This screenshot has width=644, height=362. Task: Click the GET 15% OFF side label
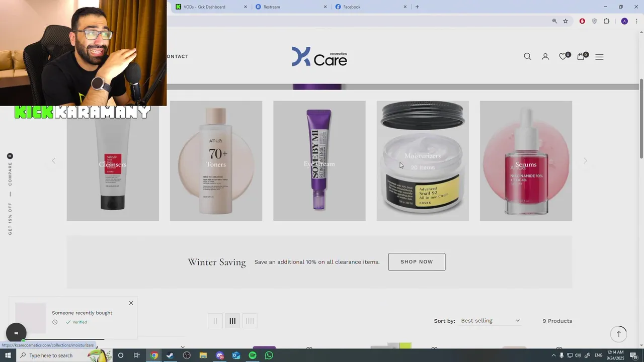tap(10, 219)
